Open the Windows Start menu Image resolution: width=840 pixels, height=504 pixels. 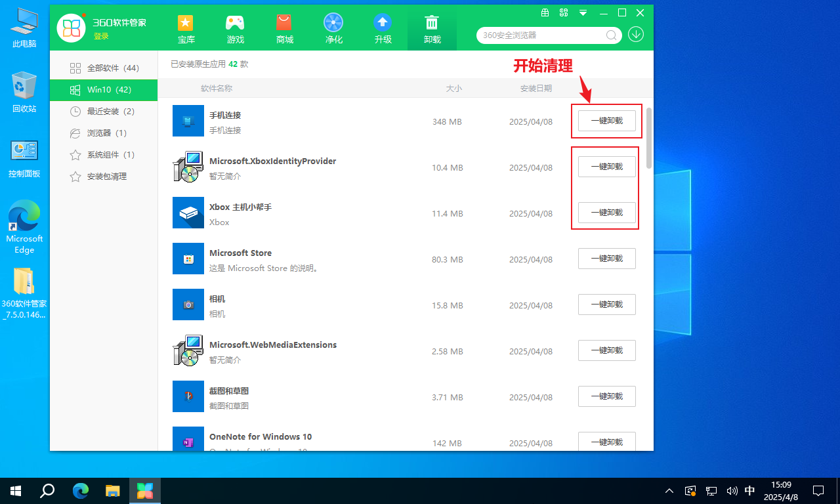tap(16, 490)
